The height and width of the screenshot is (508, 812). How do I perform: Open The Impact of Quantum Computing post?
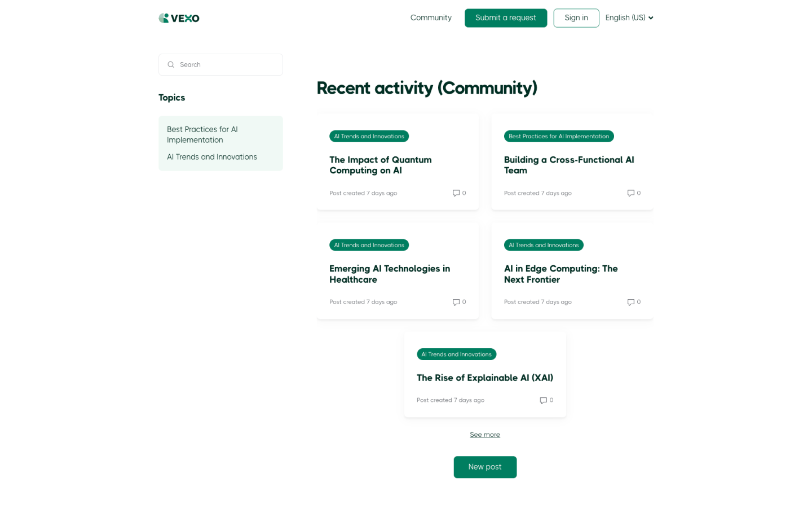point(380,165)
